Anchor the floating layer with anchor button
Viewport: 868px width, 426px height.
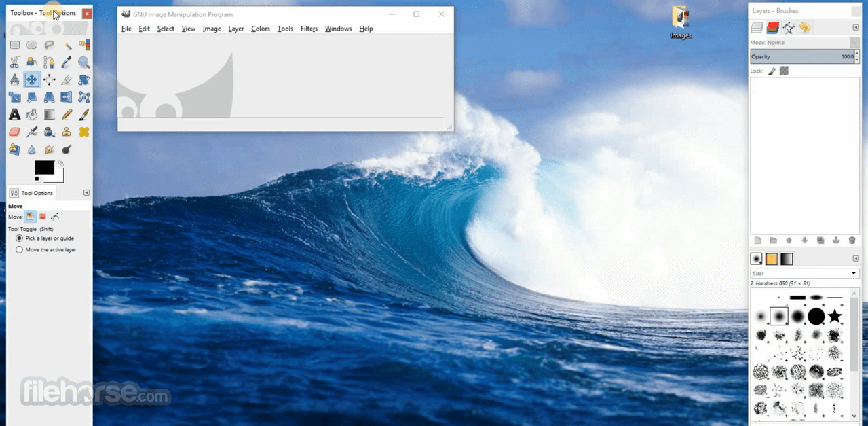tap(836, 241)
